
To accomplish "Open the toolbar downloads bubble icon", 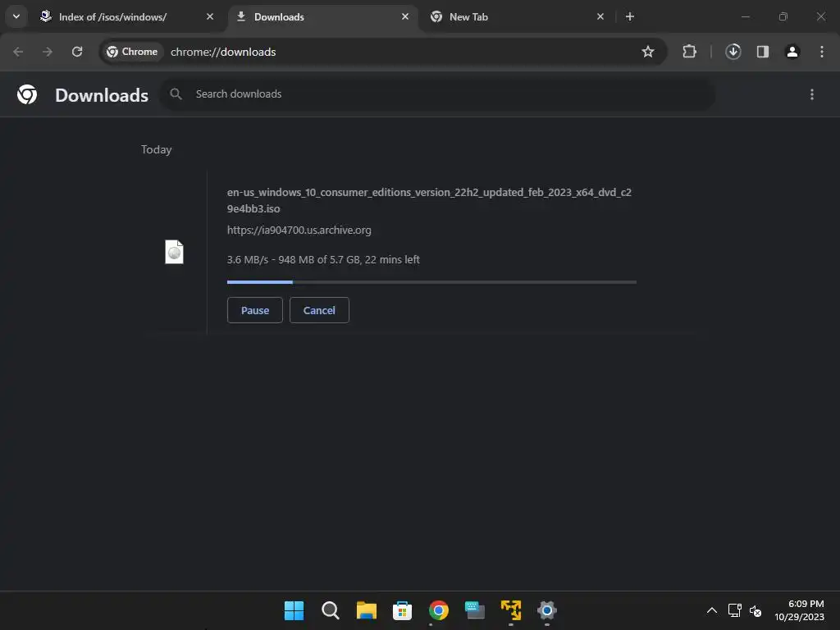I will point(733,52).
